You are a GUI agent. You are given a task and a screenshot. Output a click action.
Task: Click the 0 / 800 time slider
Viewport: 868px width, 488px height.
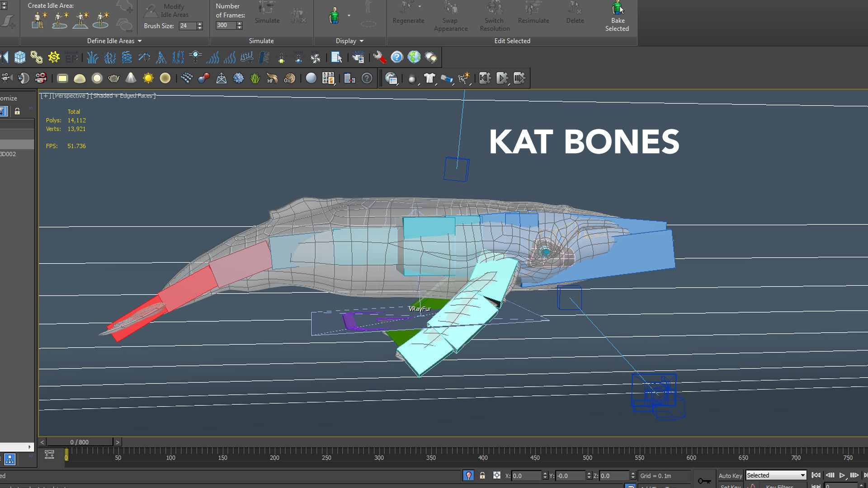(x=80, y=442)
